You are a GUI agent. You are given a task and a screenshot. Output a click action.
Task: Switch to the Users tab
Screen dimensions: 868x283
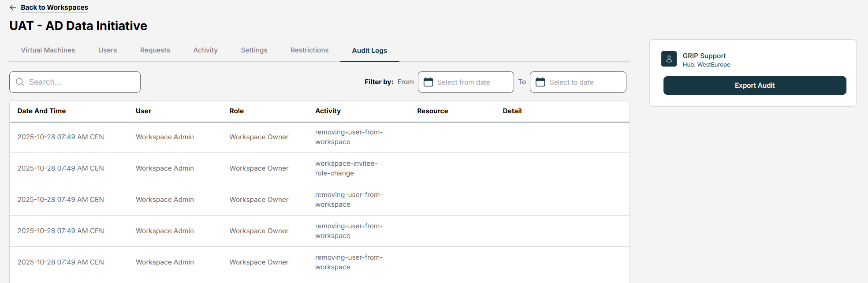click(108, 50)
